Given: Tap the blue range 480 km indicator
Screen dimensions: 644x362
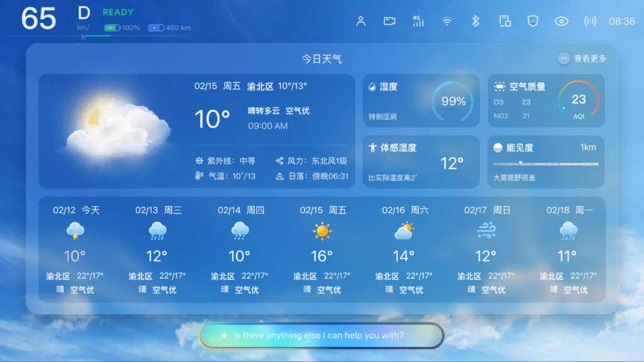Looking at the screenshot, I should [169, 28].
